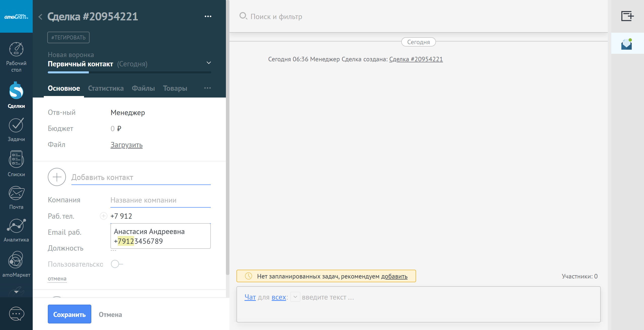Select the Анастасия Андреевна phone suggestion
Screen dimensions: 644x330
tap(160, 236)
